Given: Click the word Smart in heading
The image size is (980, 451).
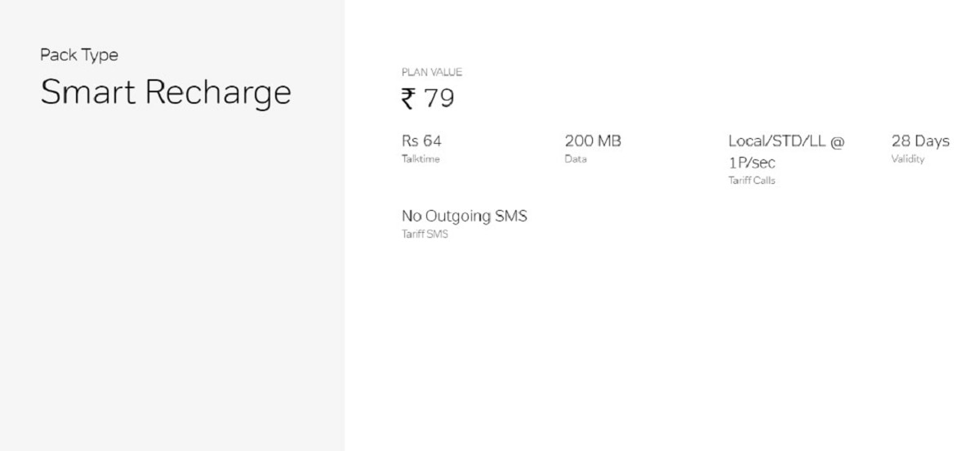Looking at the screenshot, I should pyautogui.click(x=87, y=92).
